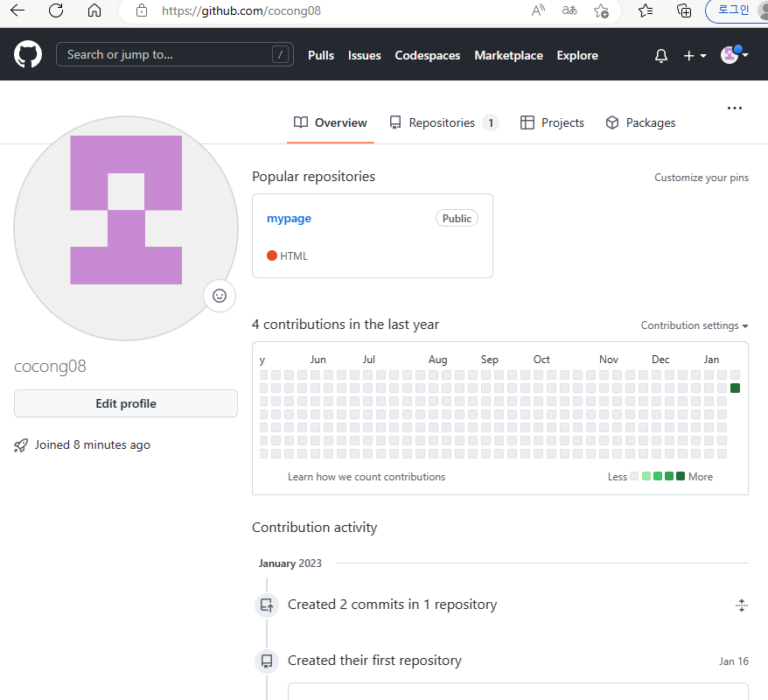768x700 pixels.
Task: Click Customize your pins link
Action: (702, 178)
